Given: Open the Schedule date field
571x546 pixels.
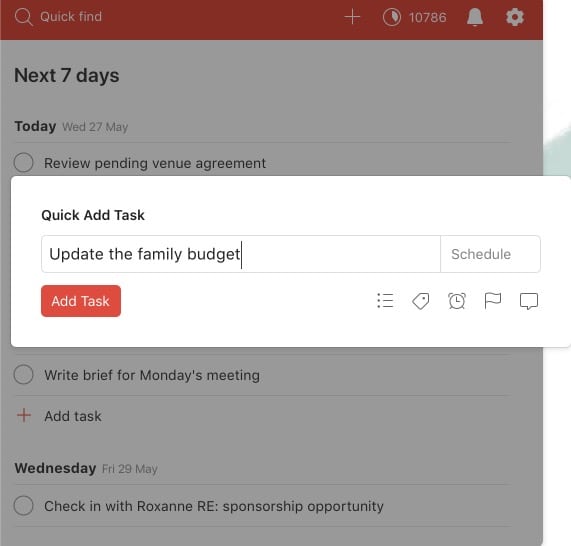Looking at the screenshot, I should (490, 254).
